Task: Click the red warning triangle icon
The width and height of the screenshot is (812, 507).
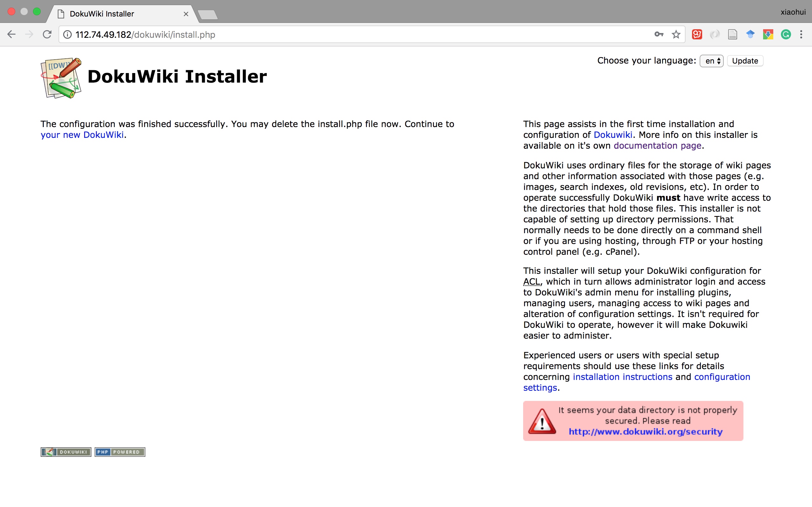Action: click(542, 421)
